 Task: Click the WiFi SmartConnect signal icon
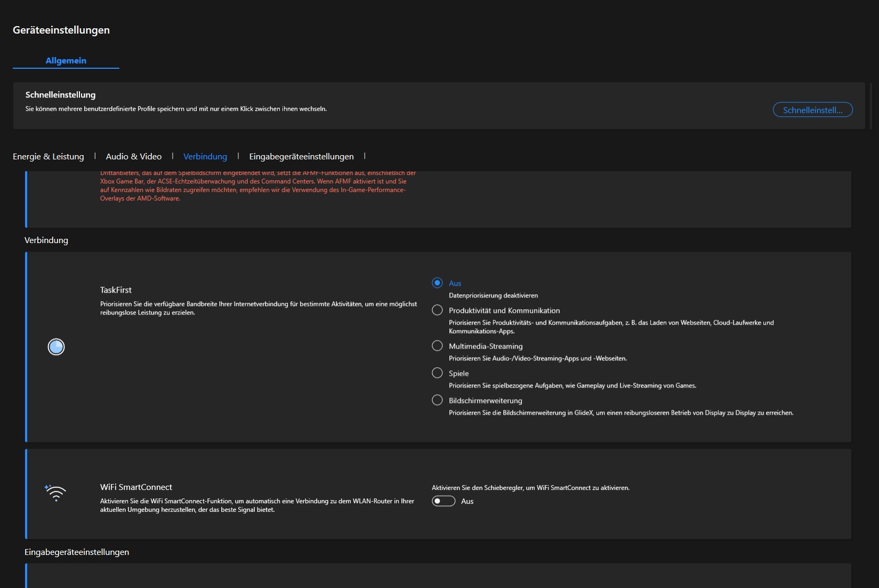click(55, 493)
